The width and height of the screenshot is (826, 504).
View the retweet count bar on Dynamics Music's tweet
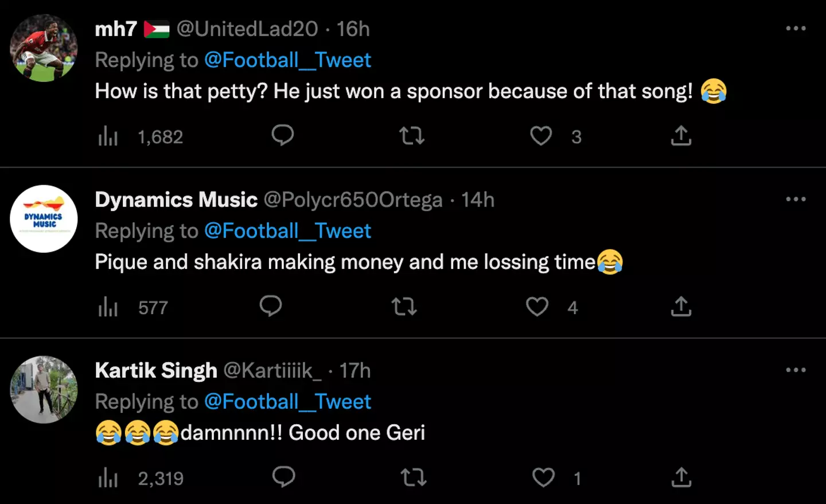tap(404, 307)
